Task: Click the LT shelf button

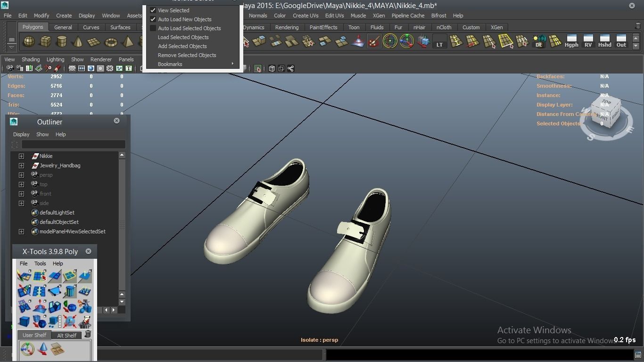Action: [x=439, y=42]
